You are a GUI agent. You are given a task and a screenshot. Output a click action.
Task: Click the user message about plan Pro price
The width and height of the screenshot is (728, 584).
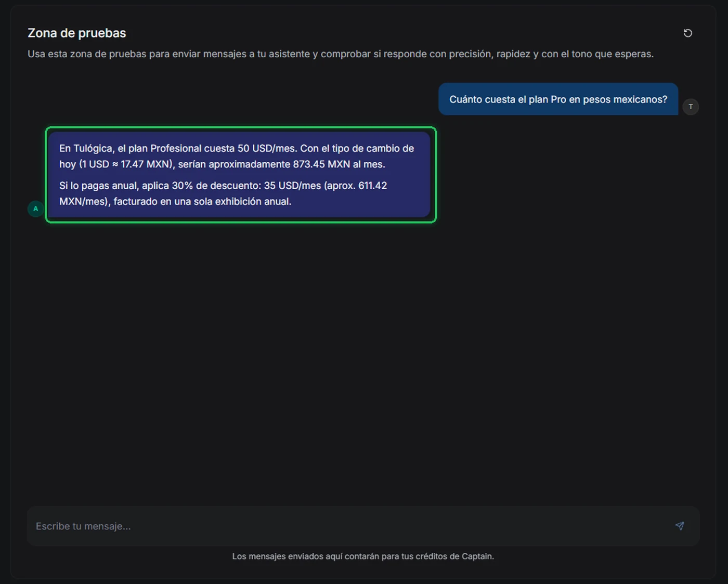click(558, 99)
